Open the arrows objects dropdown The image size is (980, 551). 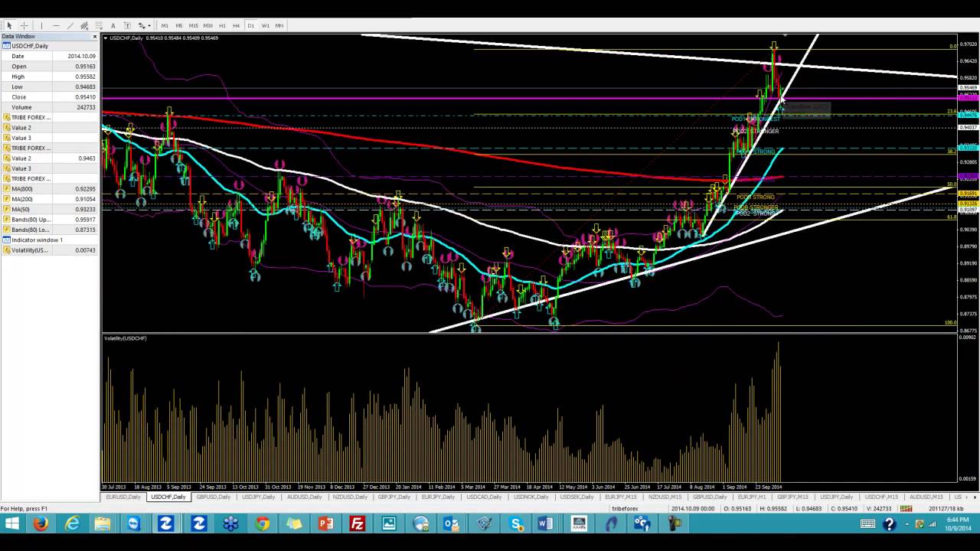pos(143,25)
